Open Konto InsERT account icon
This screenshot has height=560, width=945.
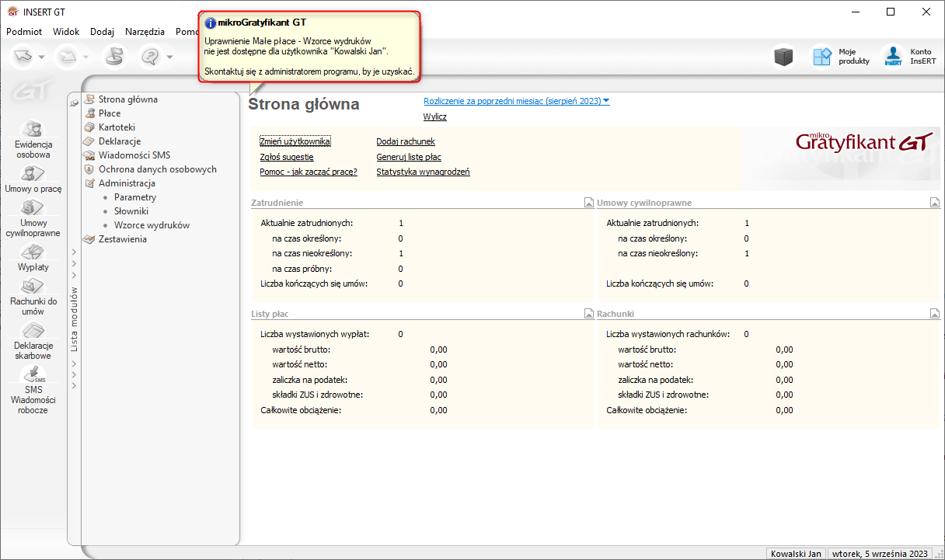click(x=894, y=56)
